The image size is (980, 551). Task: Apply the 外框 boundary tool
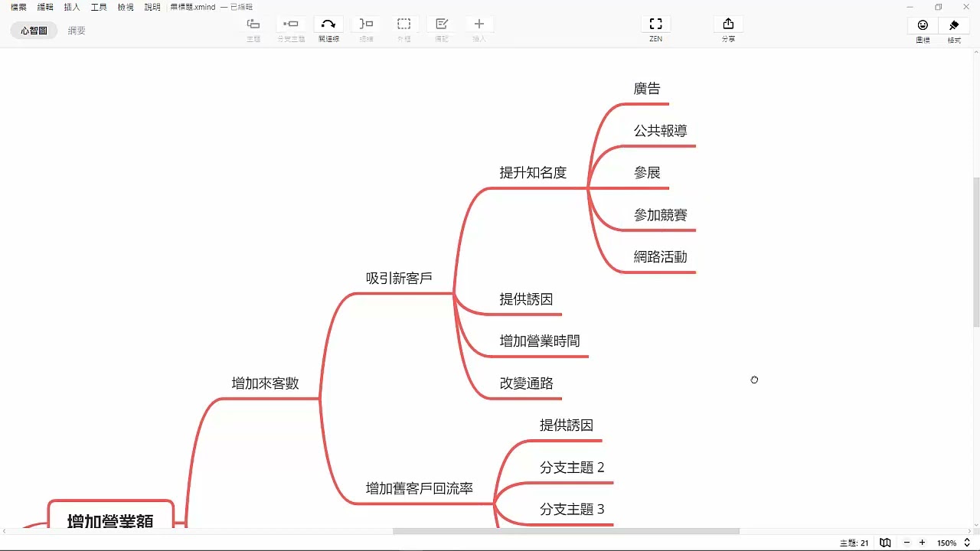coord(403,24)
